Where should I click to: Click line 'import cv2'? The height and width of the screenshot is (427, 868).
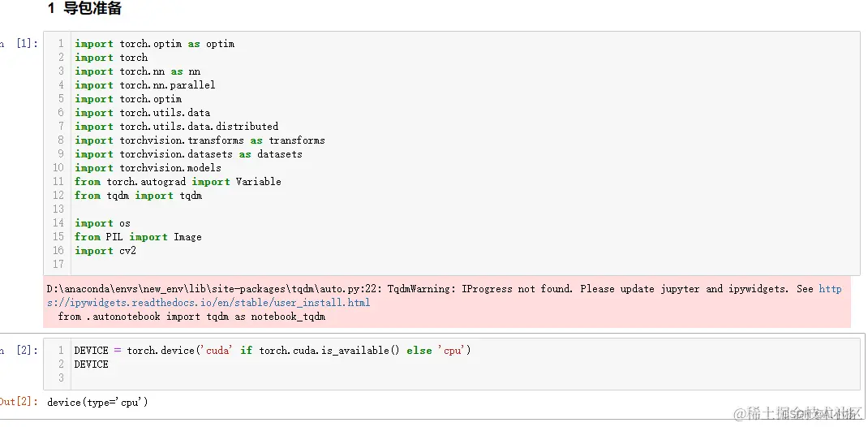point(105,251)
